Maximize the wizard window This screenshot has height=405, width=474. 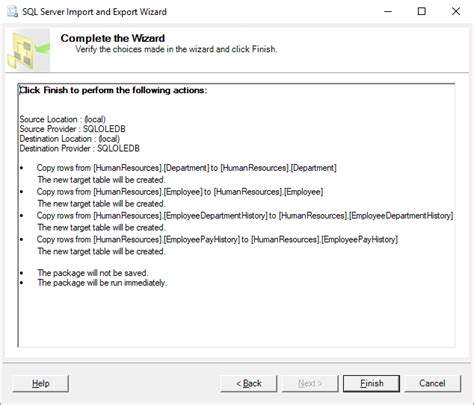click(x=422, y=11)
